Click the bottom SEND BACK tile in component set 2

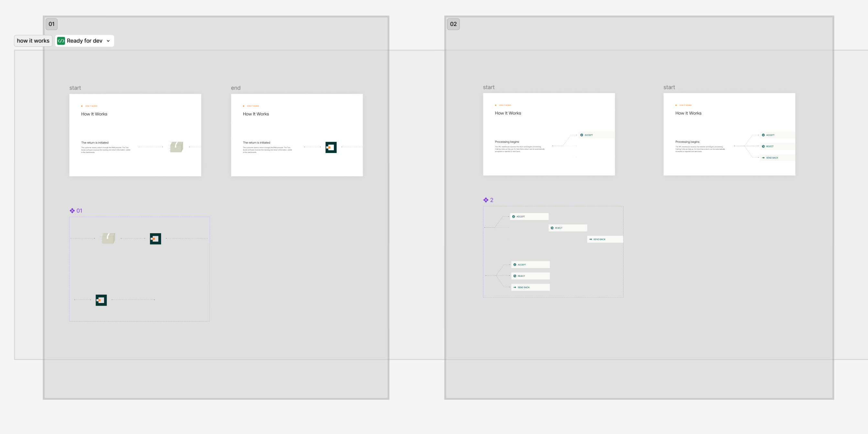(x=530, y=287)
